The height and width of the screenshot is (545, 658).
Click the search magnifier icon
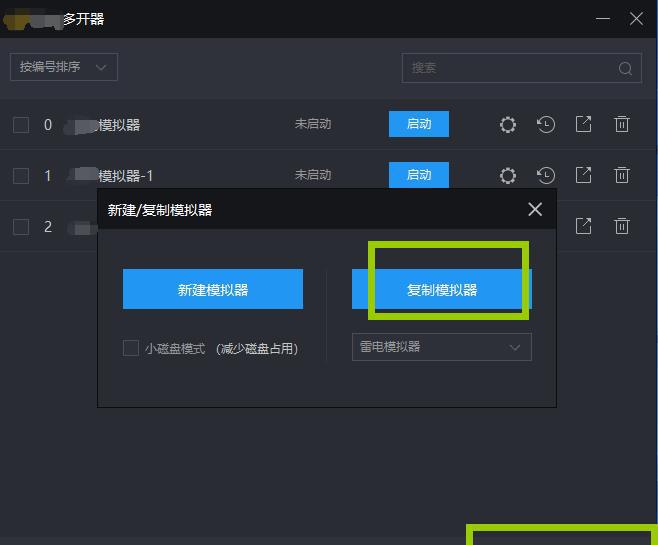tap(625, 68)
